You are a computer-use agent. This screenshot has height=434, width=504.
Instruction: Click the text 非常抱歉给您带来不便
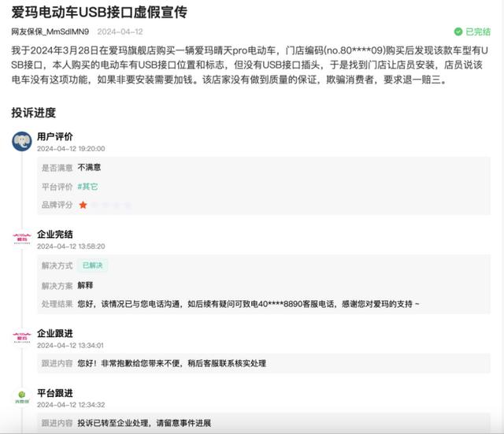coord(140,363)
